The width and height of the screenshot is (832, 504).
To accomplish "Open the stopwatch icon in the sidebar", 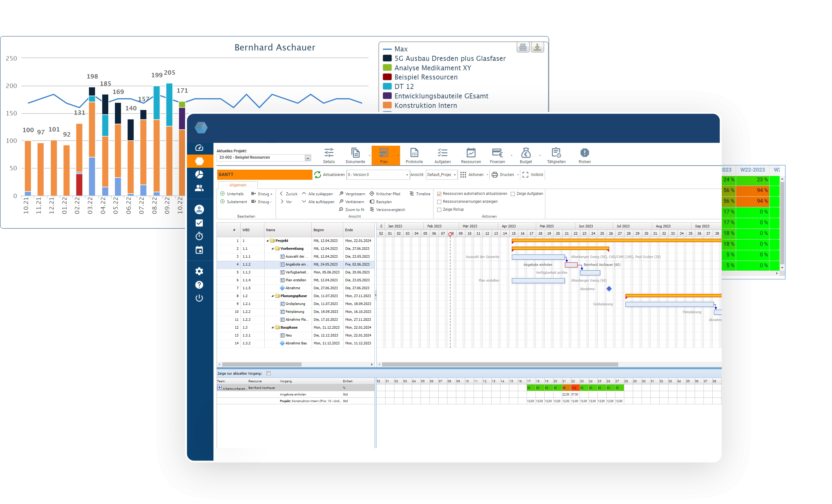I will click(x=199, y=236).
